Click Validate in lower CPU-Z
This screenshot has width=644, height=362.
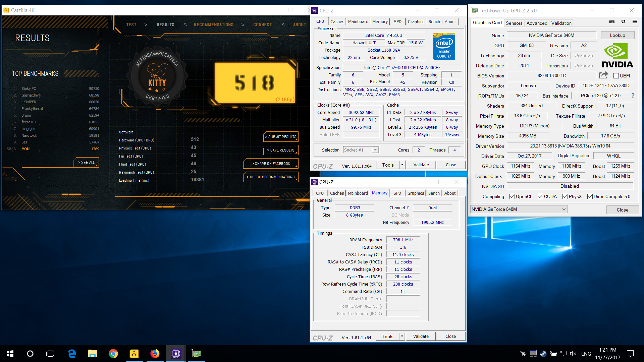tap(421, 336)
